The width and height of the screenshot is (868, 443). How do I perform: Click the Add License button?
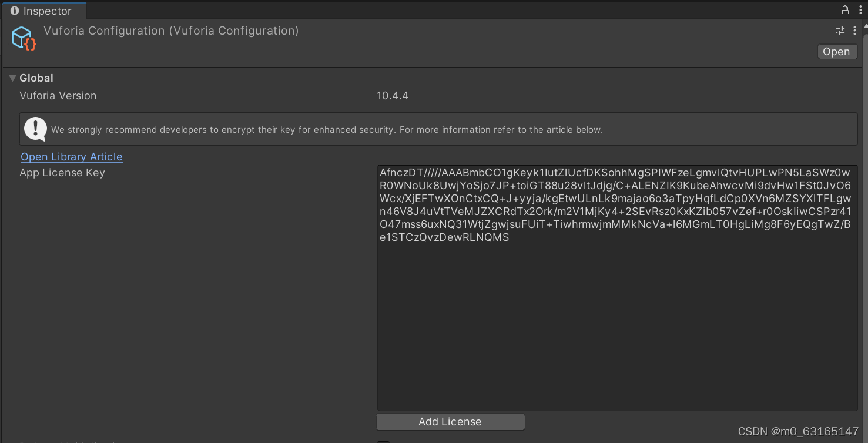(x=450, y=422)
